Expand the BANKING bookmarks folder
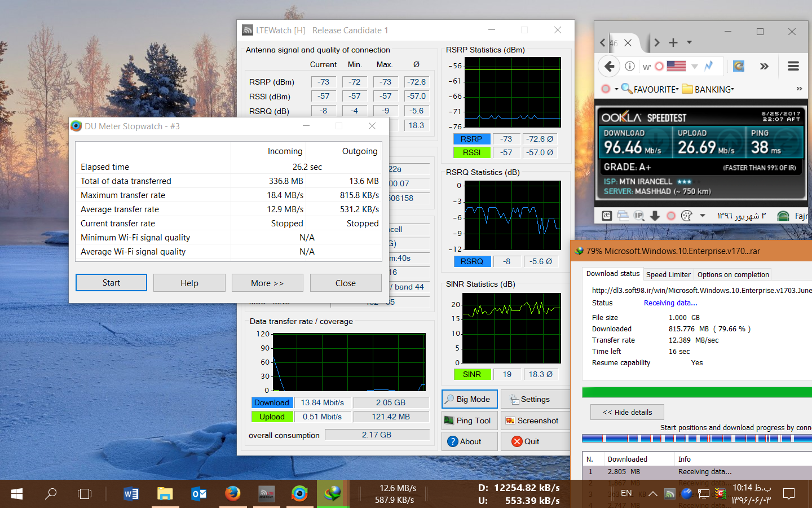 coord(708,89)
